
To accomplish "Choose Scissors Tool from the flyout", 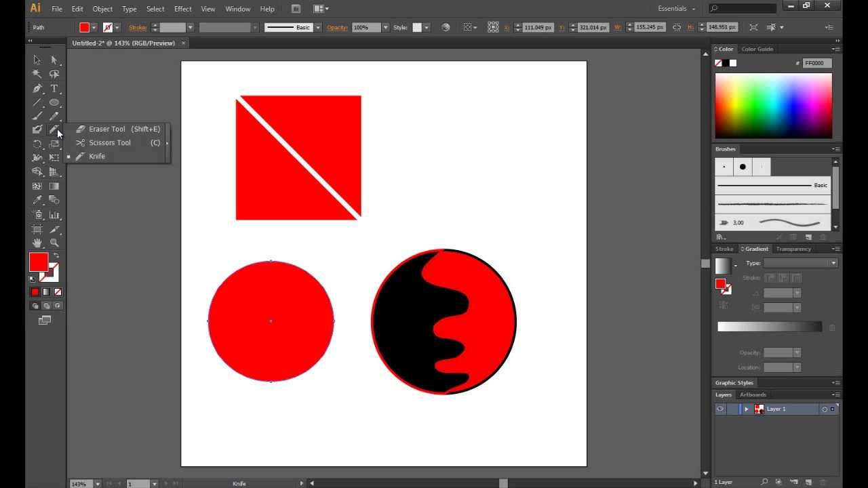I will tap(110, 142).
